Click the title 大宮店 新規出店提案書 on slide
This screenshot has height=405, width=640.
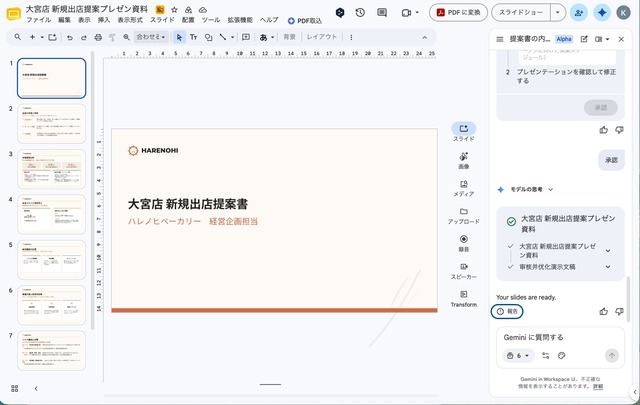coord(188,204)
